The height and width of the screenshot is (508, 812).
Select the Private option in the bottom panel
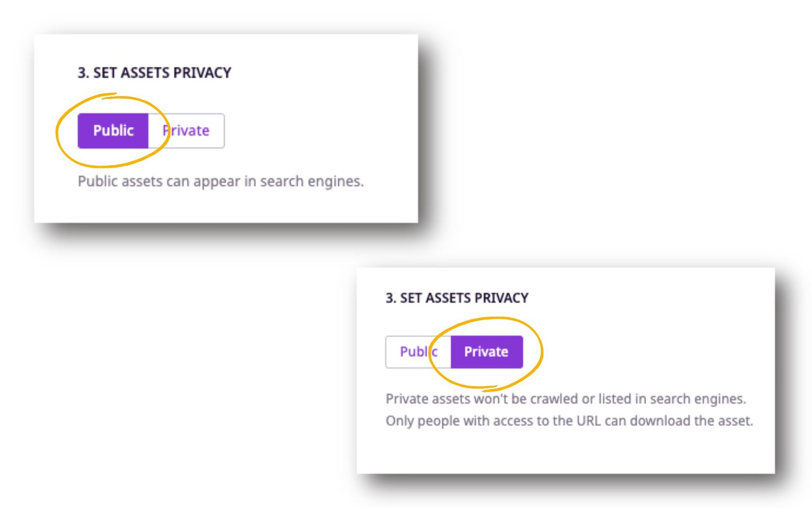coord(486,352)
